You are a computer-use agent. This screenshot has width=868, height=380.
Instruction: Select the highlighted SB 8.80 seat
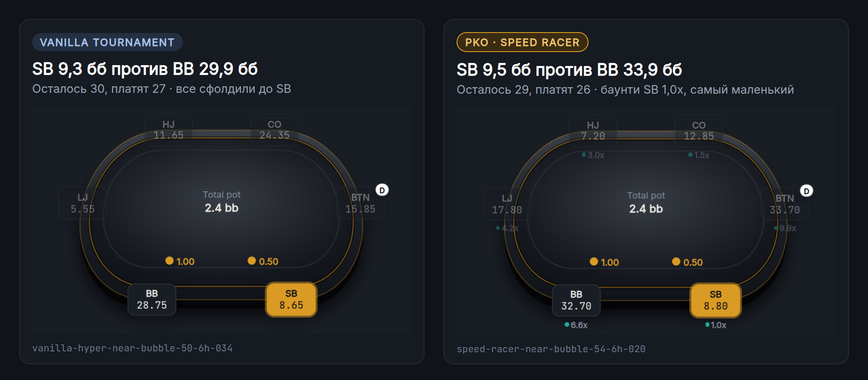click(716, 300)
